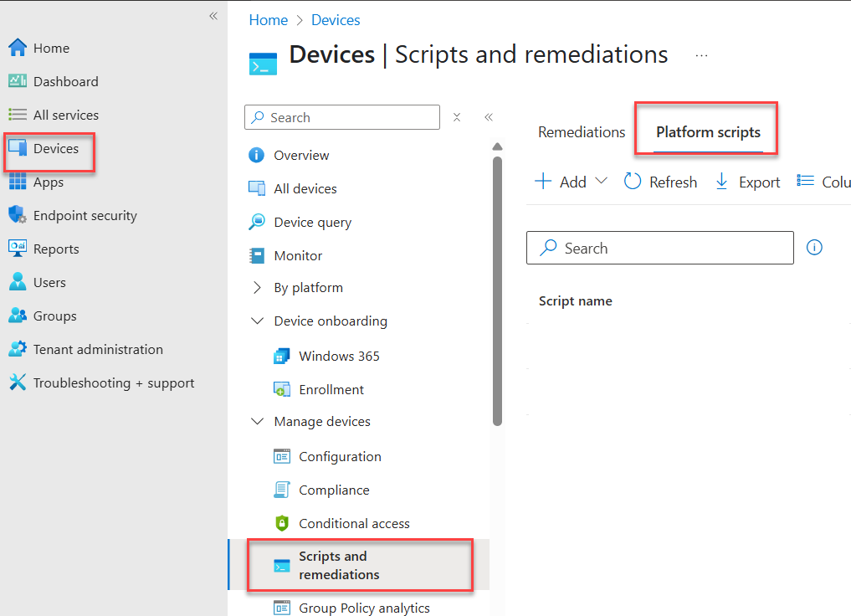Collapse the Device onboarding section
The image size is (851, 616).
point(257,321)
